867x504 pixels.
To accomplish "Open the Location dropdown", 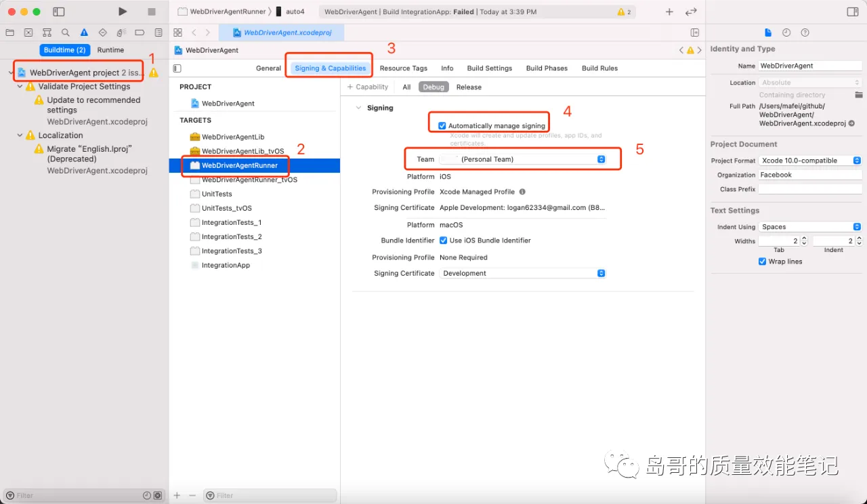I will click(x=809, y=83).
